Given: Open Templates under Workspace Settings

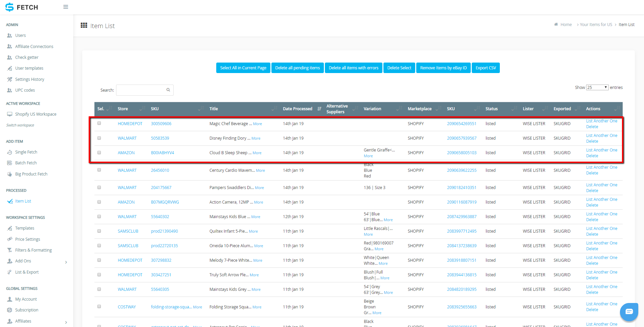Looking at the screenshot, I should coord(25,228).
